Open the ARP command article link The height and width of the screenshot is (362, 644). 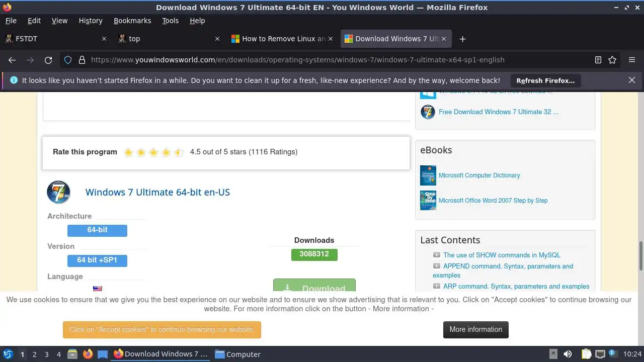click(516, 286)
